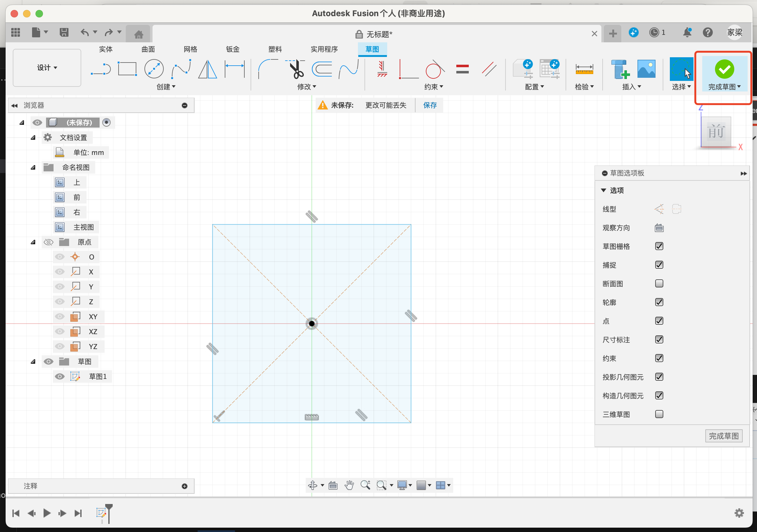
Task: Add a new design tab
Action: pyautogui.click(x=613, y=33)
